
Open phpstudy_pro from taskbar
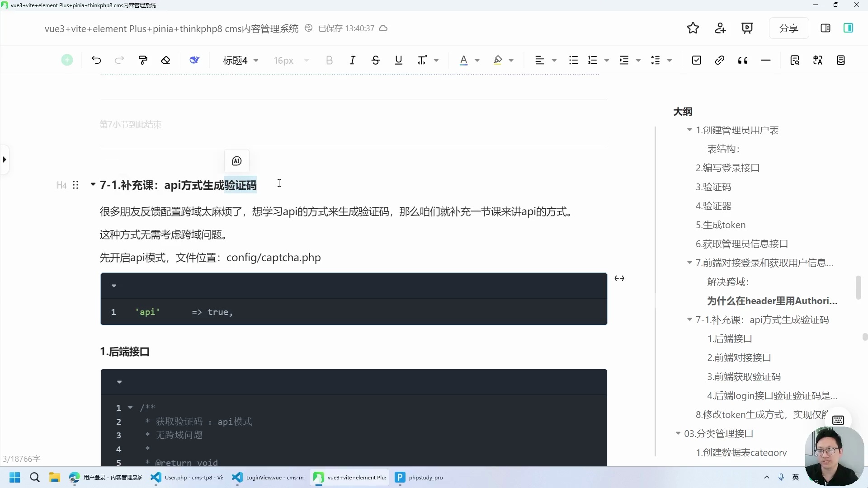point(420,477)
